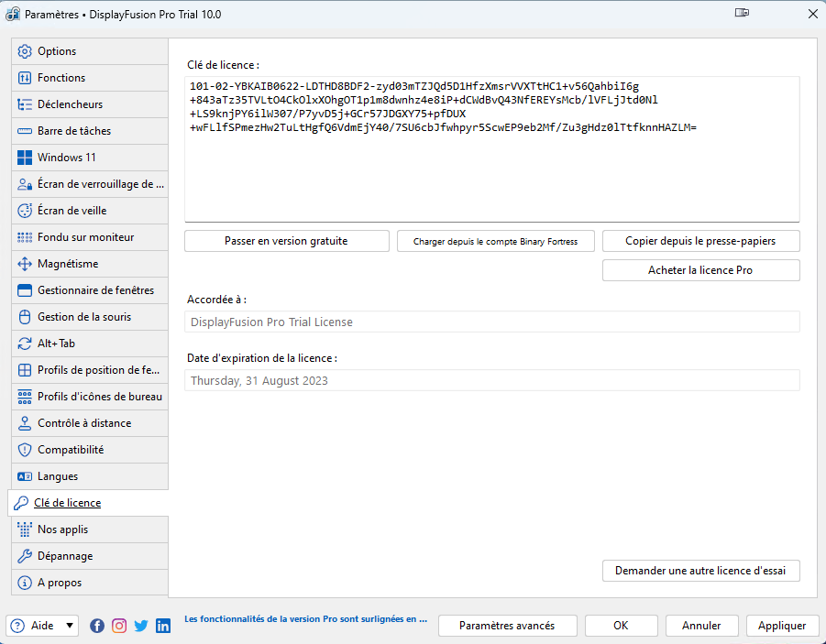
Task: Select the Gestionnaire de fenêtres window icon
Action: 25,290
